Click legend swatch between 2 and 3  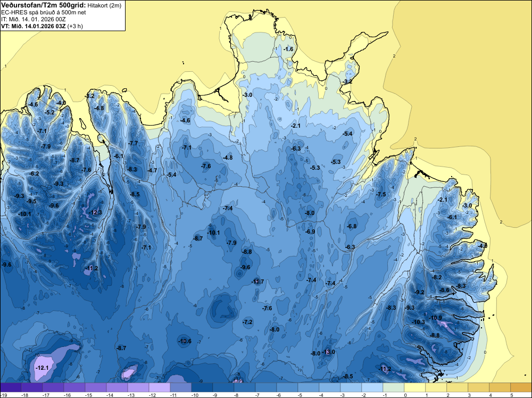457,387
